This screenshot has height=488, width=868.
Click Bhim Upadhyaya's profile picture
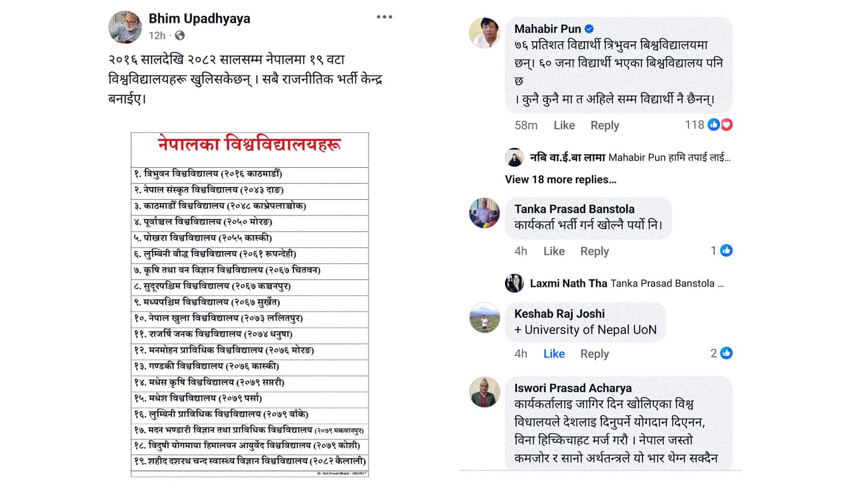click(x=125, y=27)
